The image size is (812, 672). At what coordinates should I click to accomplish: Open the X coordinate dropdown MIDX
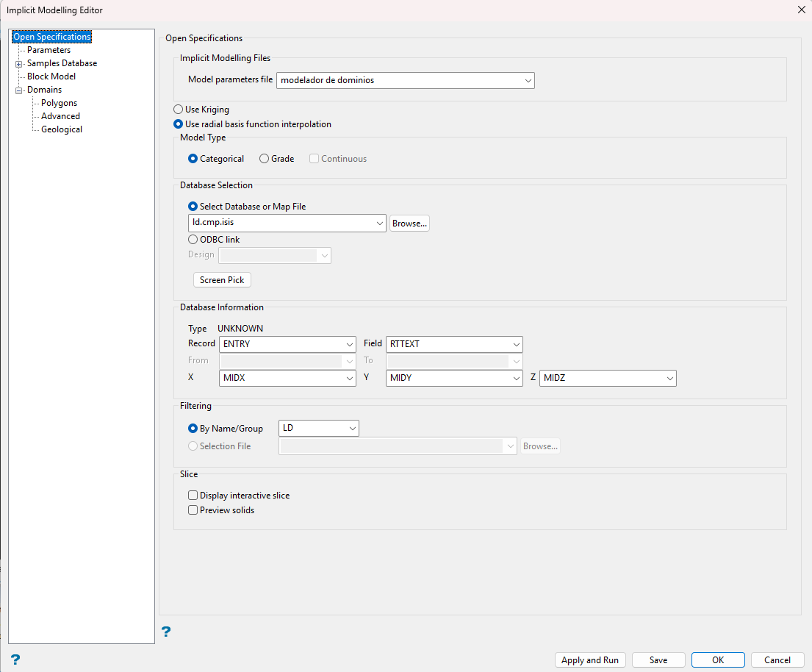click(x=287, y=378)
